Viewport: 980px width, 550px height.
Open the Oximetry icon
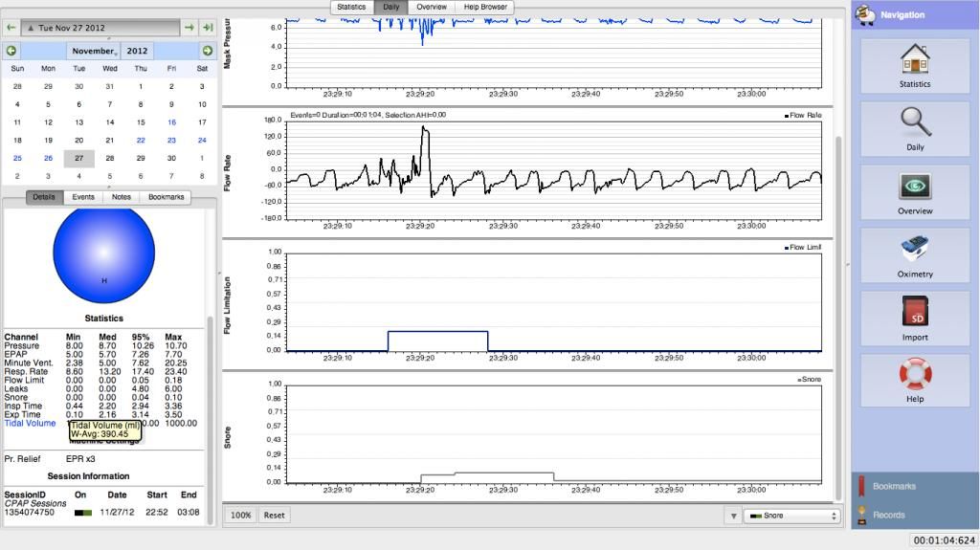(914, 255)
